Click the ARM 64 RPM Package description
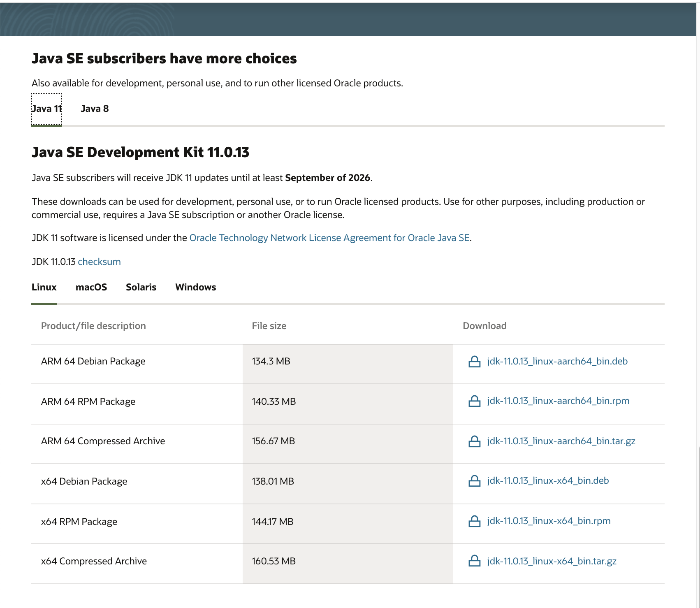The width and height of the screenshot is (700, 608). click(88, 401)
